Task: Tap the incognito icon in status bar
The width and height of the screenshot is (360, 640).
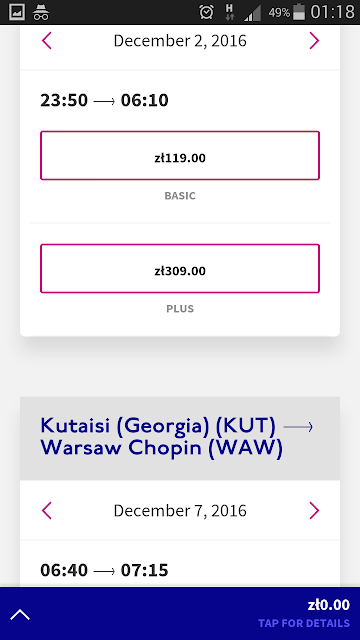Action: coord(41,12)
